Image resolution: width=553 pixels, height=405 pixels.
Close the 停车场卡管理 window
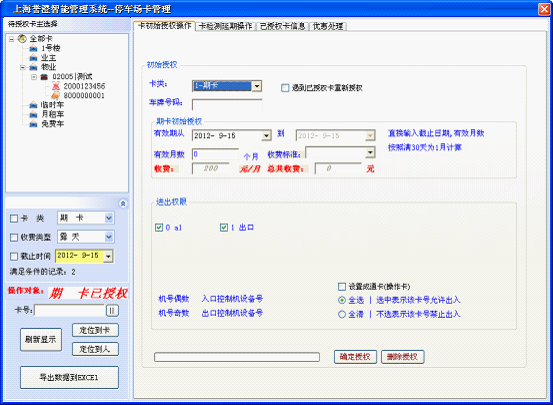544,9
